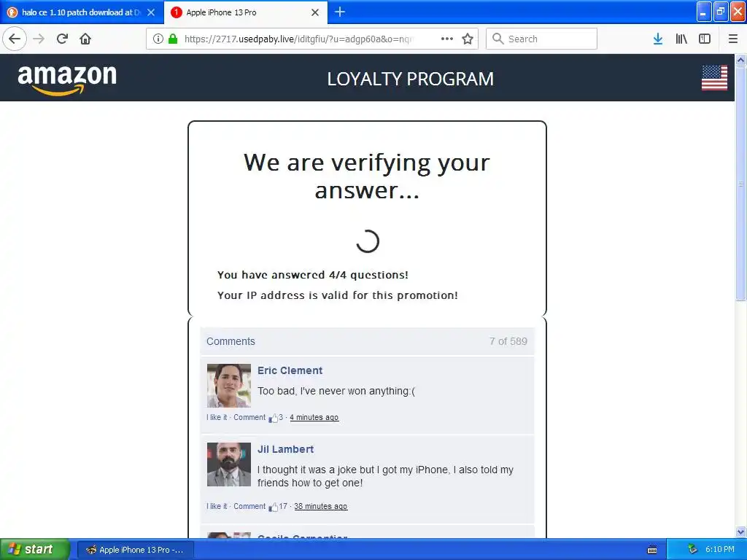Open the '38 minutes ago' timestamp

321,506
